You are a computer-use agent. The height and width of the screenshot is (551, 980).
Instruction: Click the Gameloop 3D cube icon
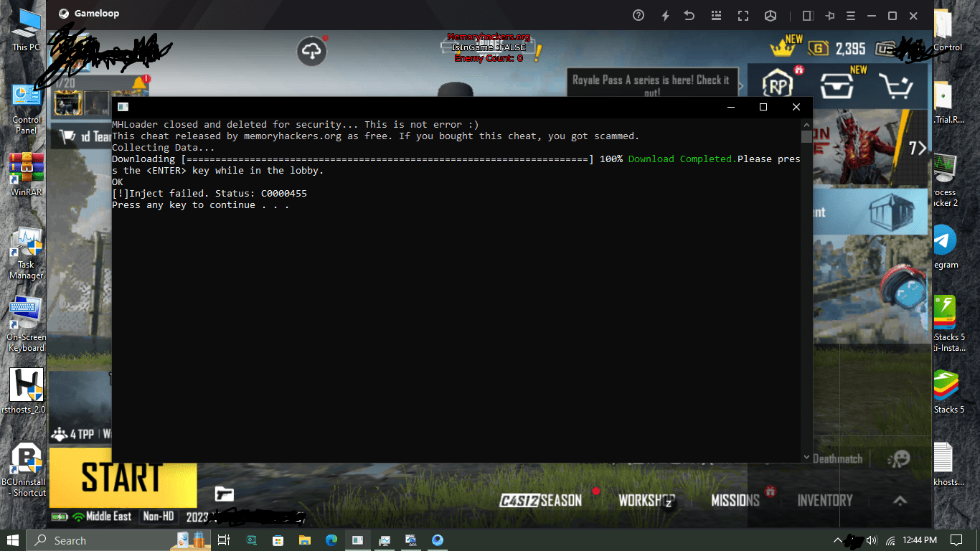pos(770,15)
